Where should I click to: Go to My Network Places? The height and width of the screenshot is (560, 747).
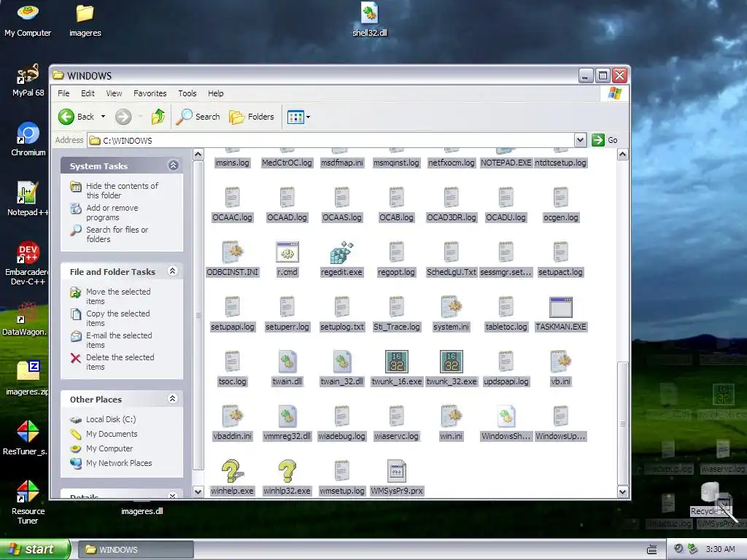pos(119,463)
